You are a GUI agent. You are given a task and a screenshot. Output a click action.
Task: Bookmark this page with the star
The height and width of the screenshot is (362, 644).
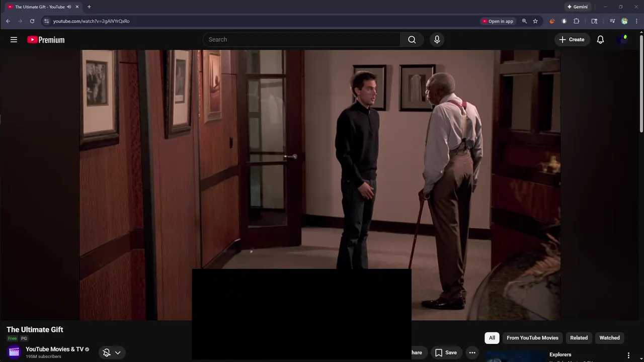[535, 21]
